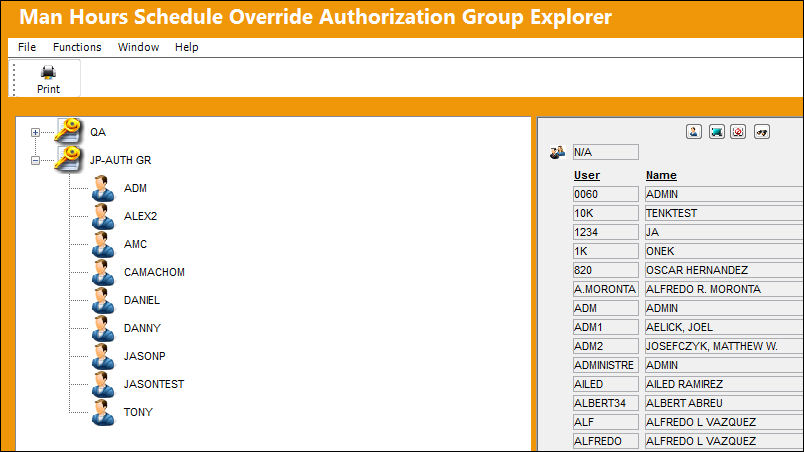Click the user icon beside JASONTEST
Screen dimensions: 804x452
coord(103,384)
